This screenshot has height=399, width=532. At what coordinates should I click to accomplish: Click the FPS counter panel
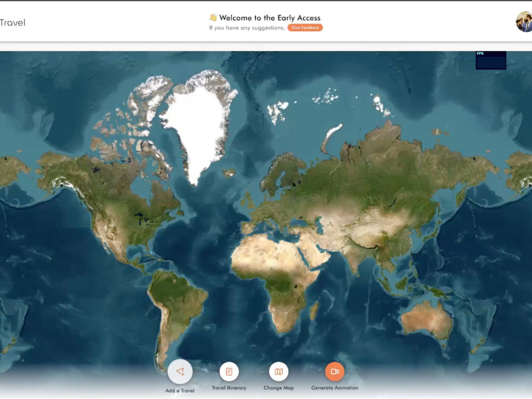point(491,61)
